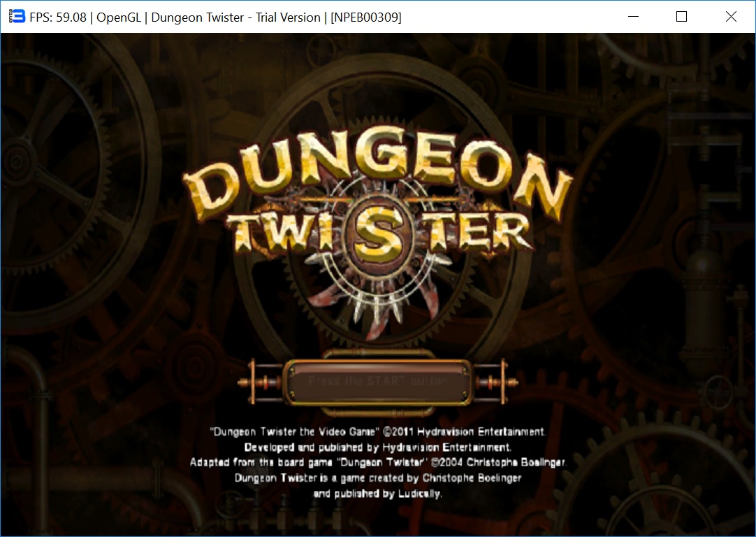Click the 'Adapted from the board game' line

(x=378, y=463)
